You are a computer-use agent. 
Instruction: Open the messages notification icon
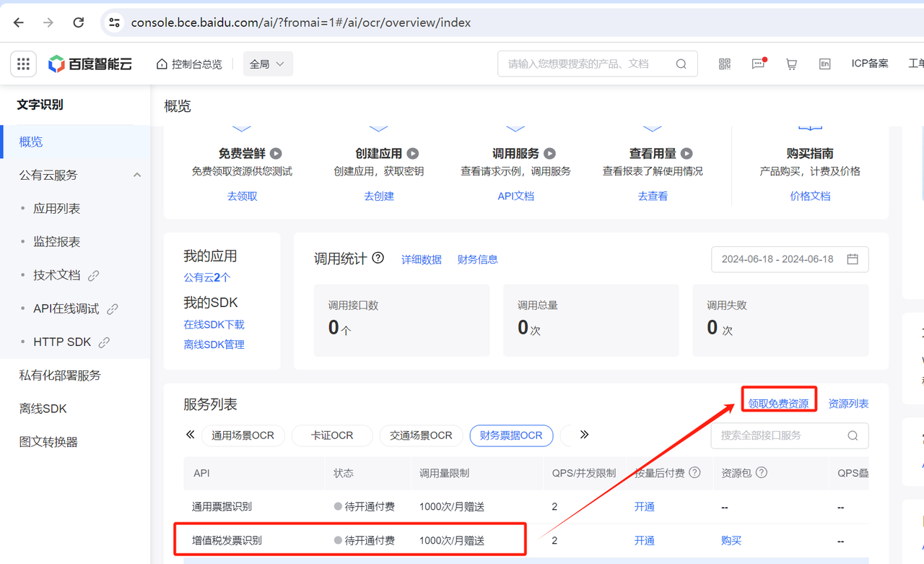click(x=758, y=64)
